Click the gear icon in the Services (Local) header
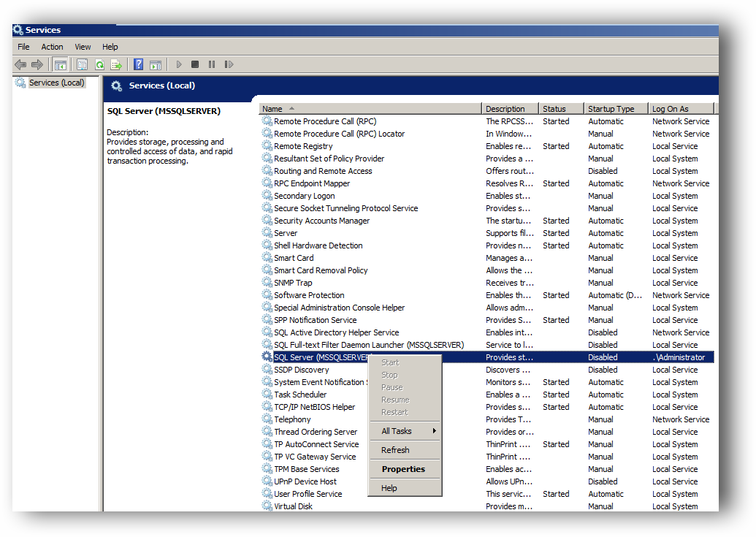This screenshot has height=537, width=756. (x=117, y=85)
